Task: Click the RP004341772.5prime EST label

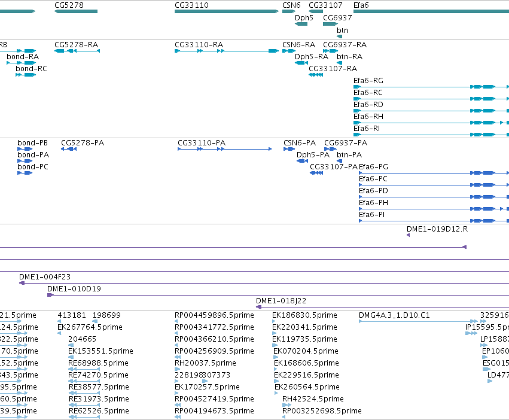Action: pyautogui.click(x=214, y=327)
